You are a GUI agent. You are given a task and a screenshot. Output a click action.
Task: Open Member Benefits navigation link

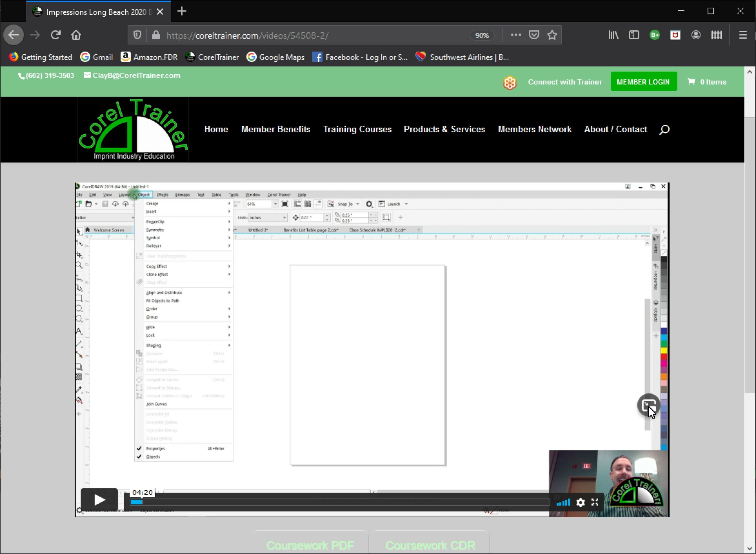point(276,129)
